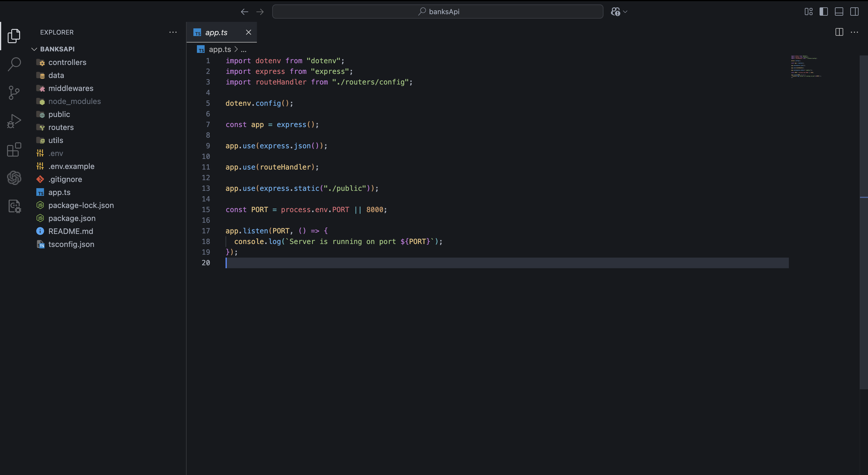
Task: Click line number 20 in gutter
Action: coord(205,263)
